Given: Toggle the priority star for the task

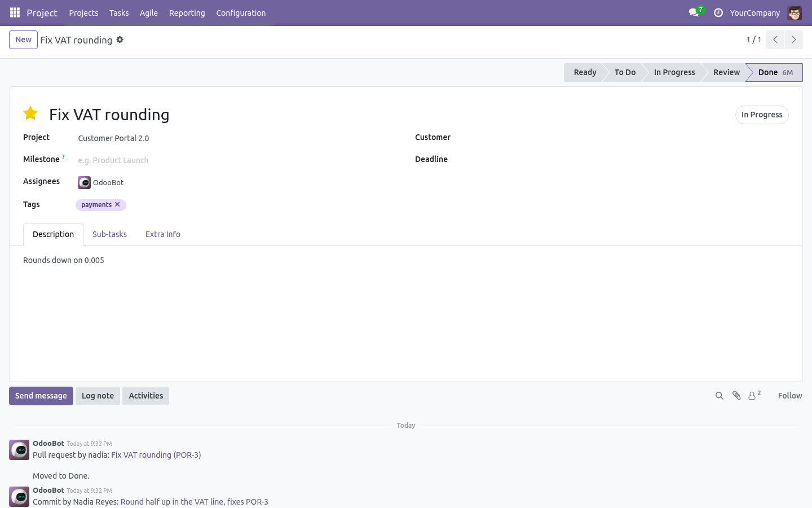Looking at the screenshot, I should coord(30,113).
